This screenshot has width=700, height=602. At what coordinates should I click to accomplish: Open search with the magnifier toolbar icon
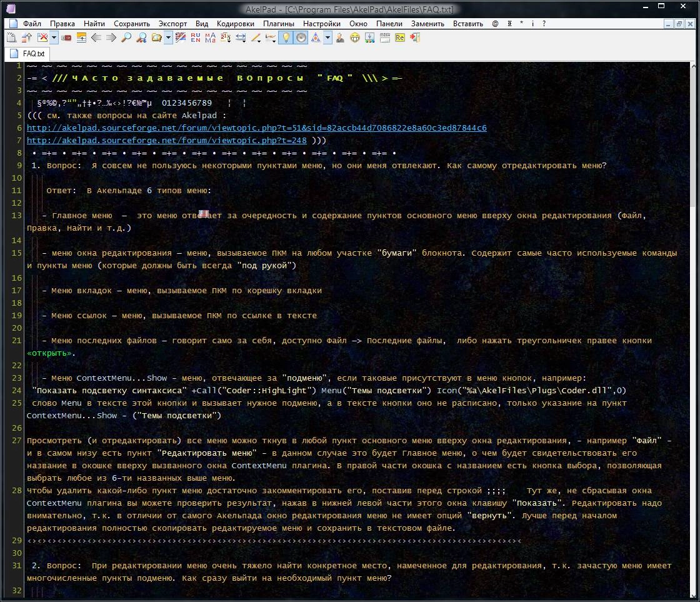click(x=126, y=38)
